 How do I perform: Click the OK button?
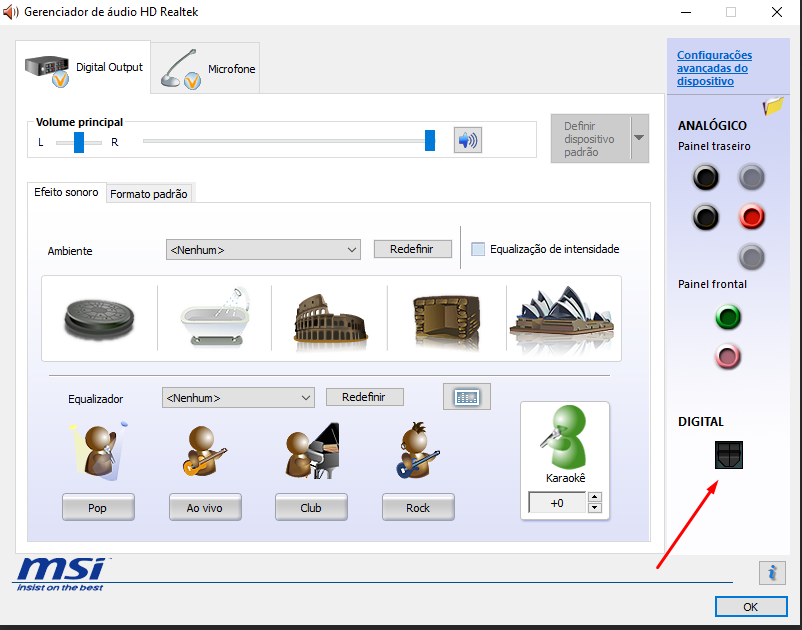tap(750, 606)
